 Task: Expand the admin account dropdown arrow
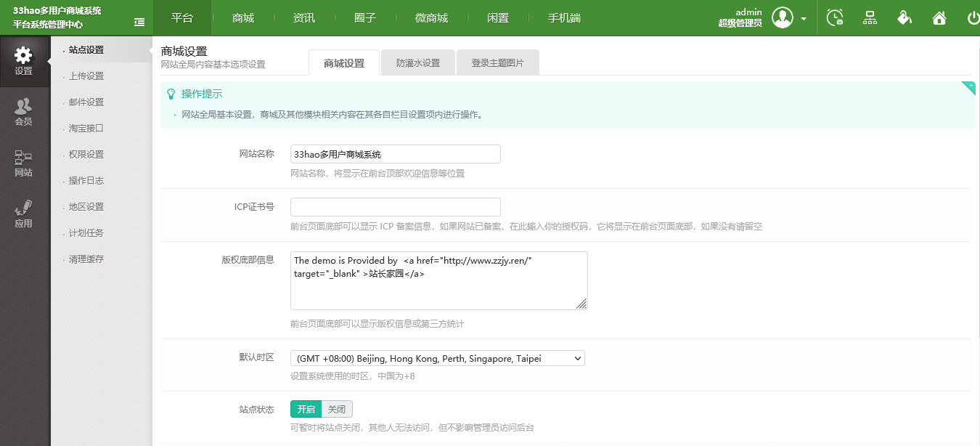(x=804, y=19)
